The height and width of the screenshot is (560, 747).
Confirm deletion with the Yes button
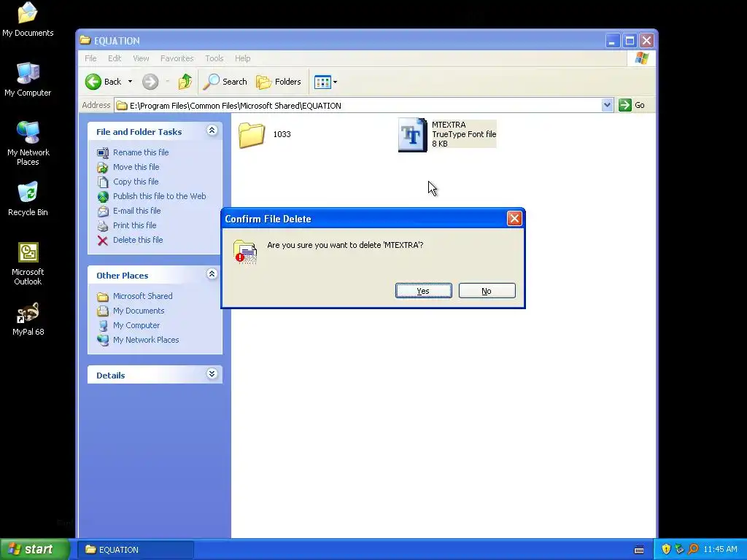coord(424,291)
